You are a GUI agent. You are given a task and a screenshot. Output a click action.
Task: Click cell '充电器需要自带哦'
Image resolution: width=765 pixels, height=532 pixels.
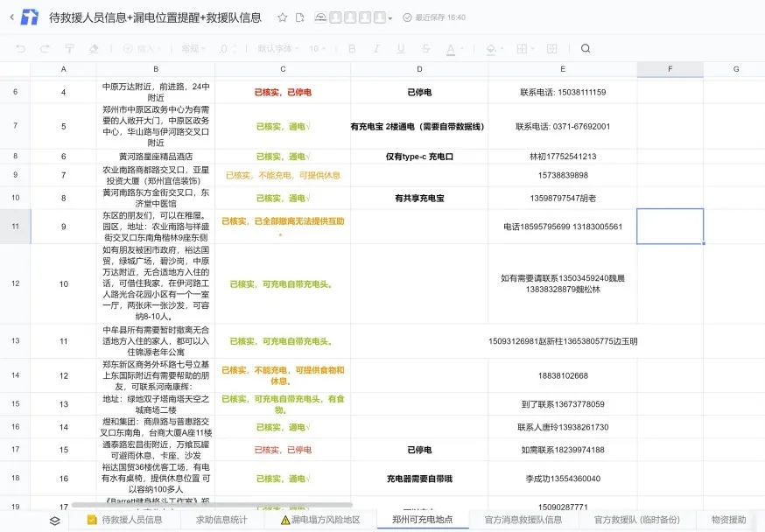point(419,479)
